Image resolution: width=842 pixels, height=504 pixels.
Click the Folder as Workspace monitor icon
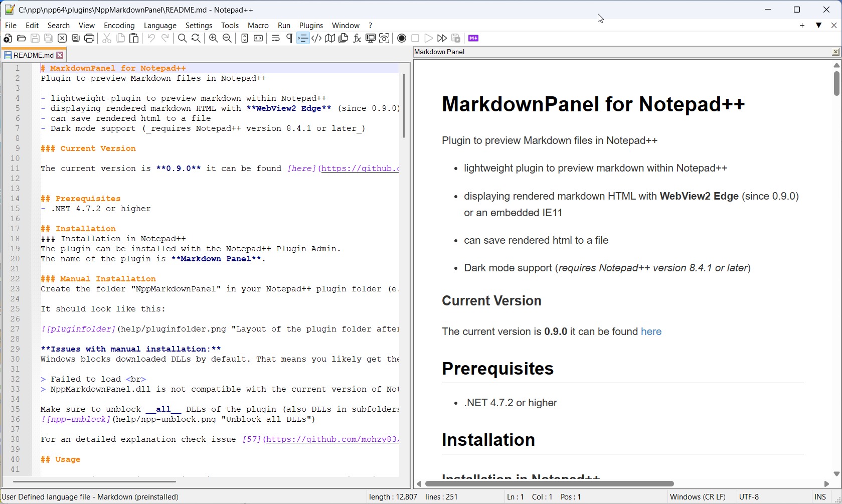click(371, 38)
